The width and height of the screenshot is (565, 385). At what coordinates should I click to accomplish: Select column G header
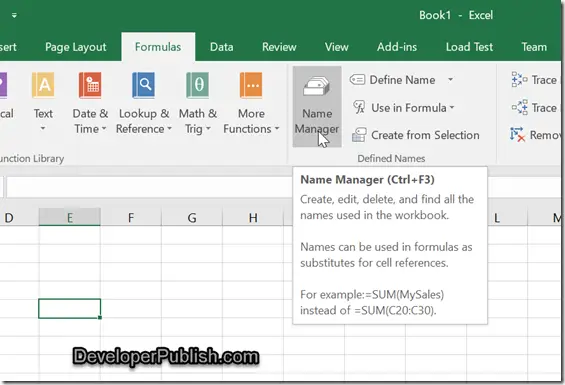192,217
